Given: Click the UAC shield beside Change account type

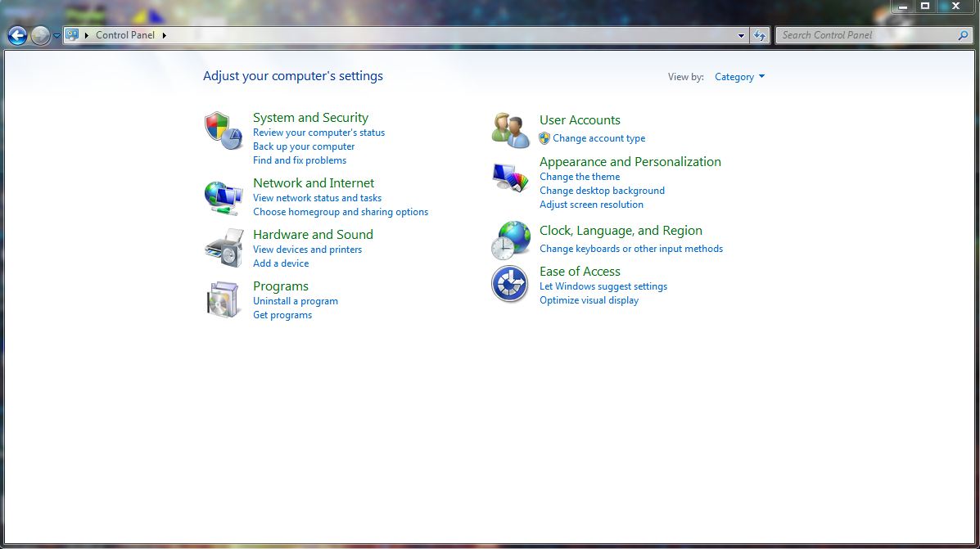Looking at the screenshot, I should tap(544, 138).
